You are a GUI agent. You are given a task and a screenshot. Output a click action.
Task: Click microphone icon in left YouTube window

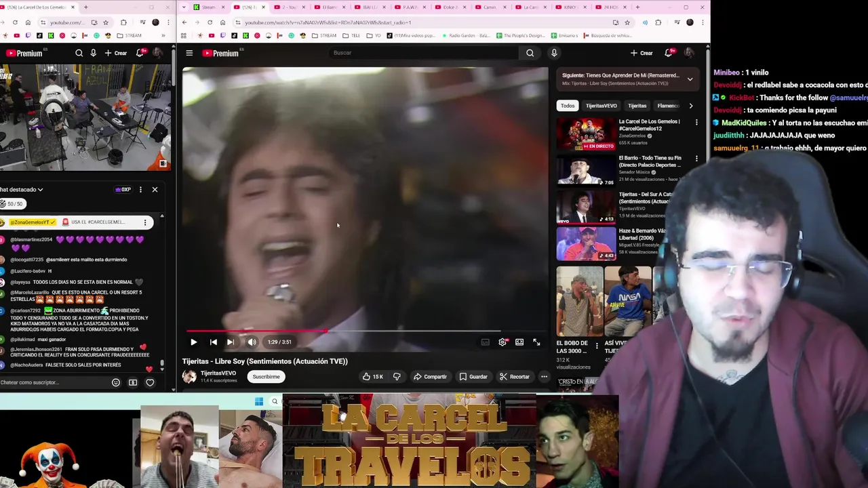94,53
